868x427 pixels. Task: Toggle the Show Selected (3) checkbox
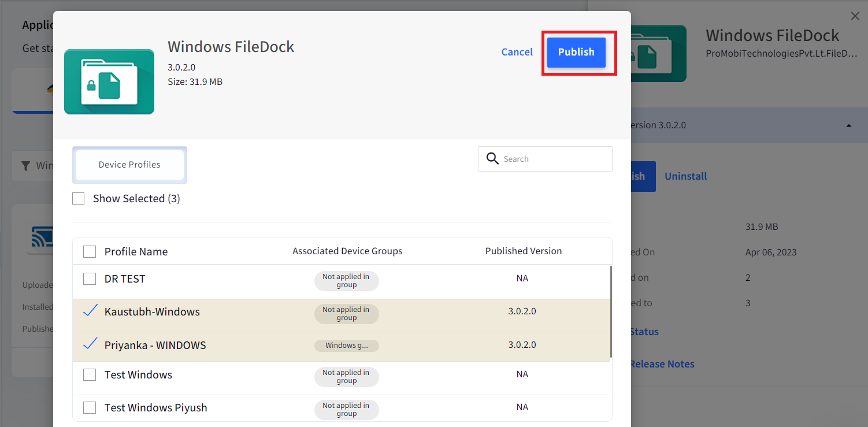tap(78, 199)
